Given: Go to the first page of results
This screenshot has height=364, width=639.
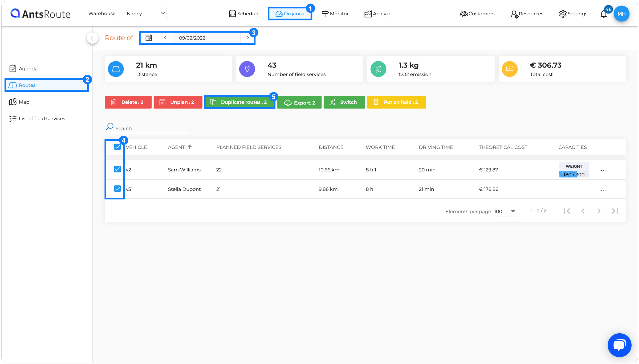Looking at the screenshot, I should 567,211.
